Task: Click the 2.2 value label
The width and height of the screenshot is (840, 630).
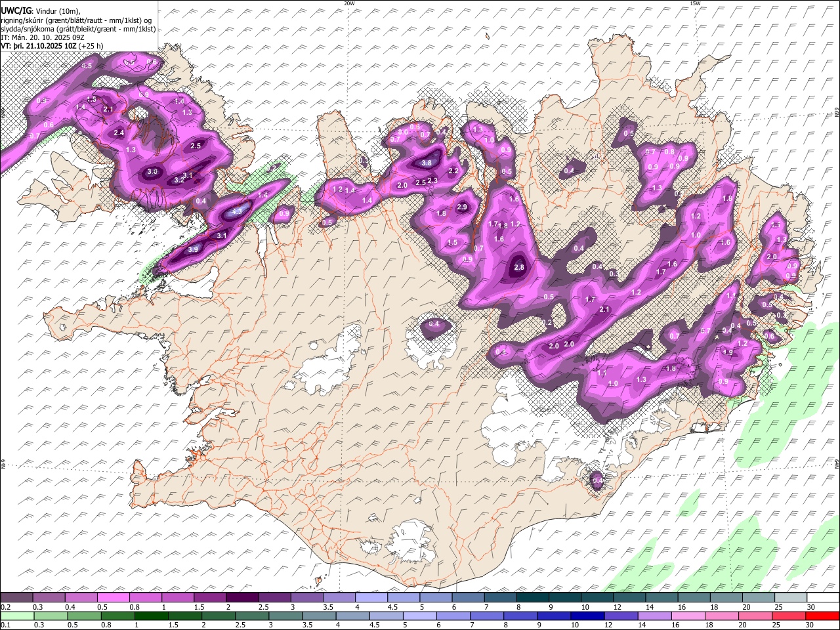Action: click(453, 171)
